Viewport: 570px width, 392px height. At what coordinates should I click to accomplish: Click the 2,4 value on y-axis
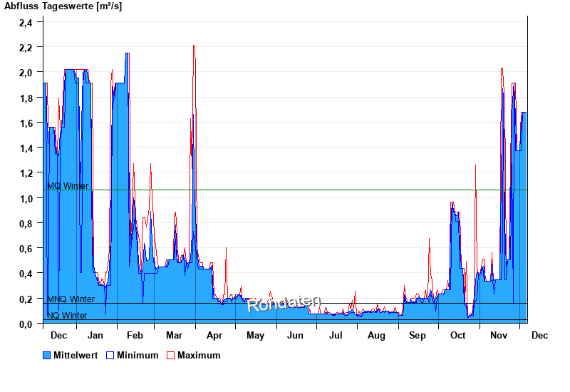coord(26,22)
